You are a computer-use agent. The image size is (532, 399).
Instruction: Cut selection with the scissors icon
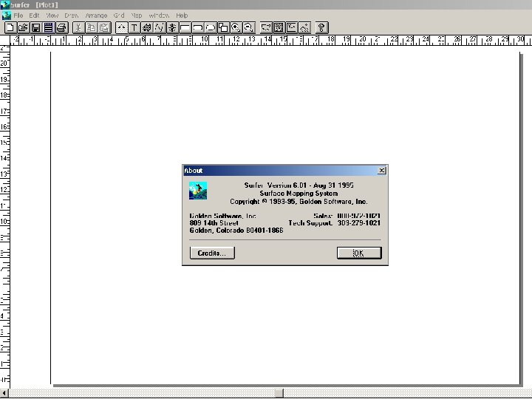point(79,27)
